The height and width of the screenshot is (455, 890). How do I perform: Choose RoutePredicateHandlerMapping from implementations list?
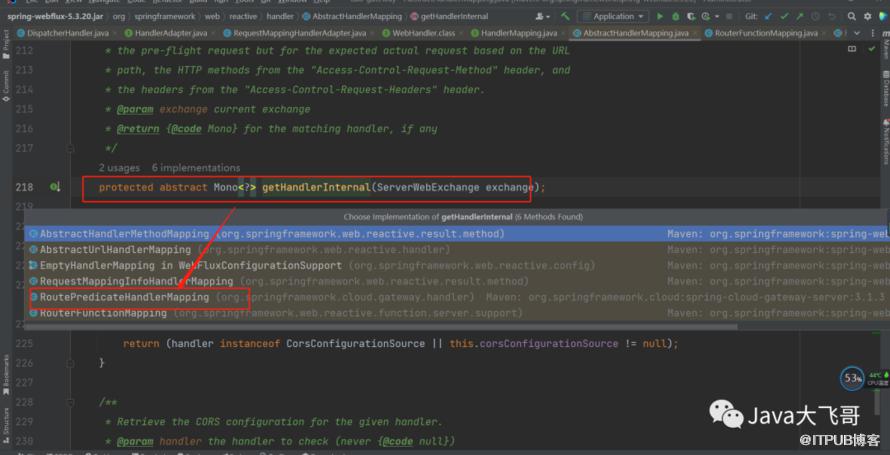(x=124, y=297)
